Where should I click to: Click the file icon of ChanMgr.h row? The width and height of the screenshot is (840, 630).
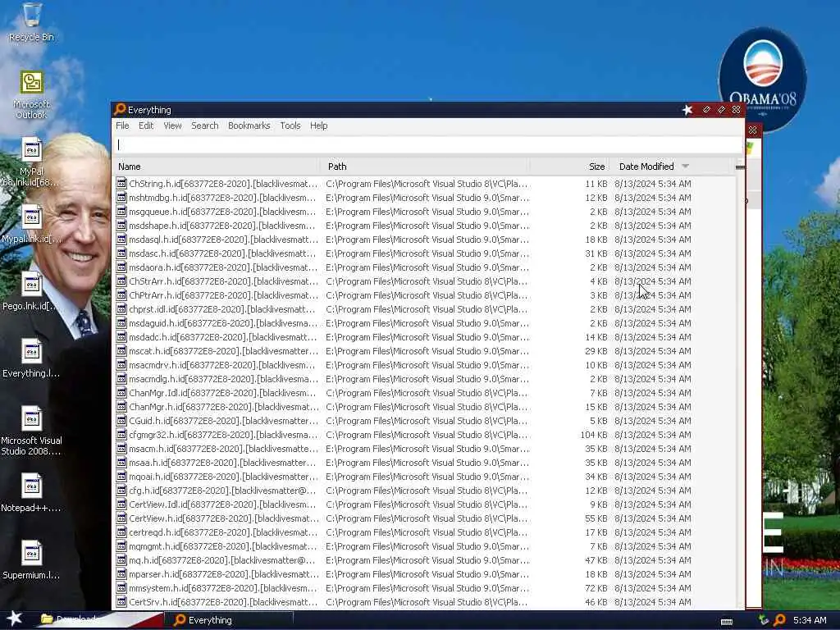click(x=121, y=407)
